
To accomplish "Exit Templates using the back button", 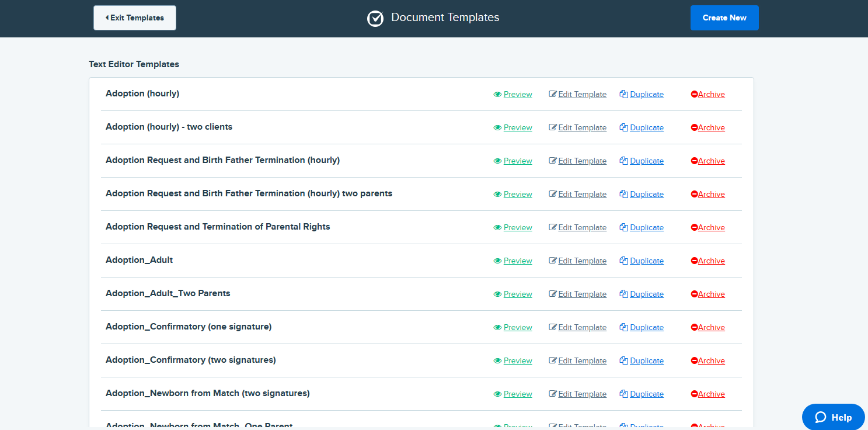I will click(x=135, y=18).
